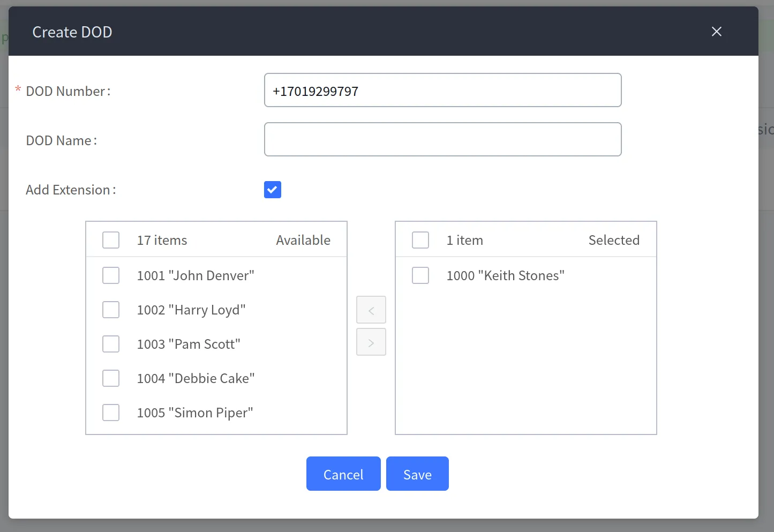
Task: Click the move-right arrow button
Action: [371, 342]
